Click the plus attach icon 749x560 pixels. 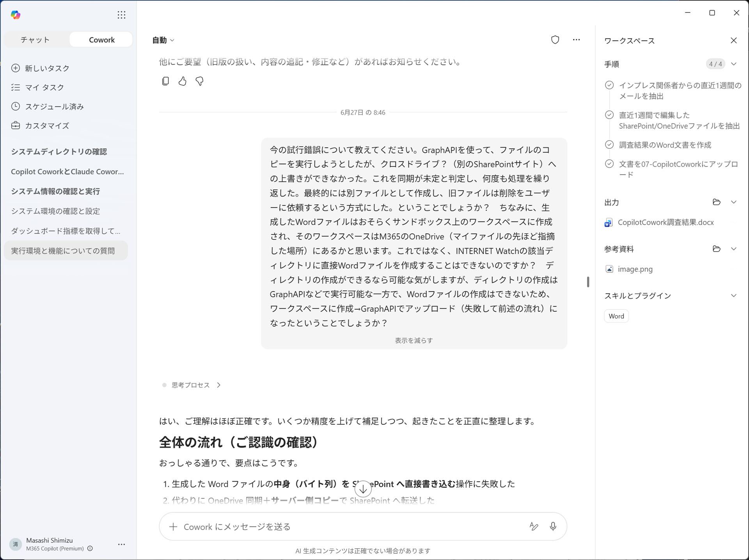(173, 527)
